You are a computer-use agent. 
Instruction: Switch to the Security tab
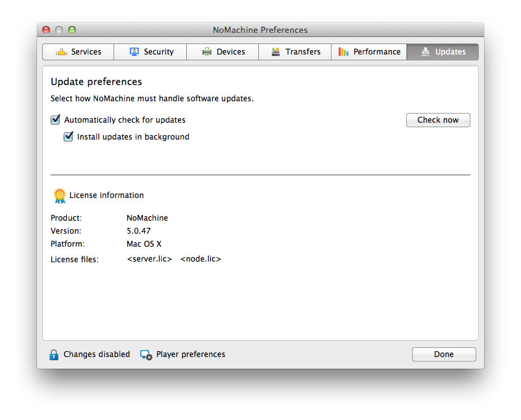[150, 52]
